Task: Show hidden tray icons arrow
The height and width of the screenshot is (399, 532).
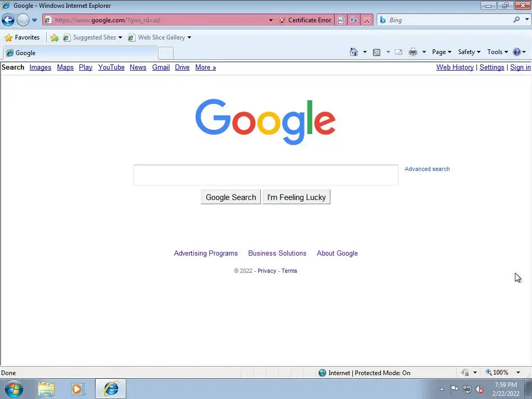Action: (442, 389)
